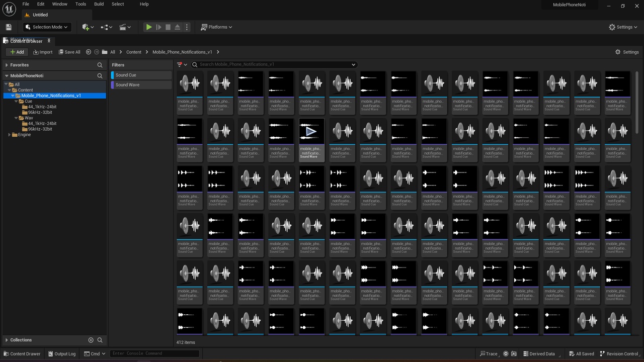644x362 pixels.
Task: Open Content Browser Settings gear
Action: (x=627, y=52)
